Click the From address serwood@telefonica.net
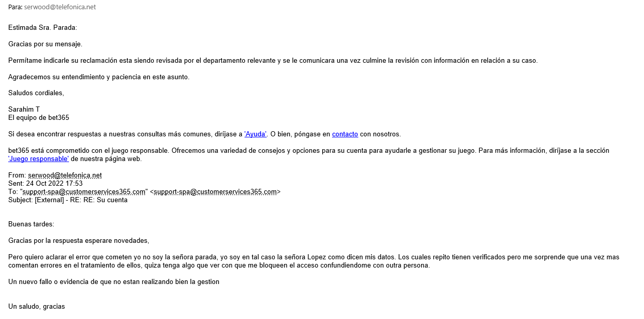 [65, 175]
